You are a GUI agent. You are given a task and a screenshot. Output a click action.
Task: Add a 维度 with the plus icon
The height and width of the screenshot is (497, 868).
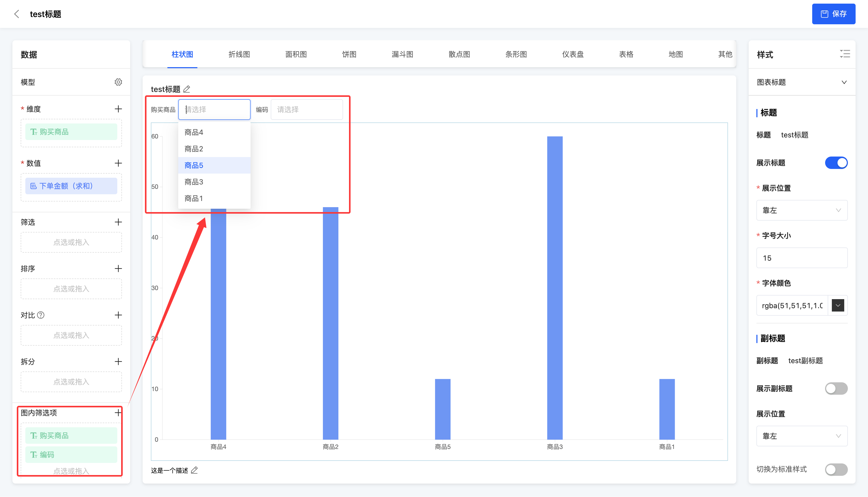(118, 109)
